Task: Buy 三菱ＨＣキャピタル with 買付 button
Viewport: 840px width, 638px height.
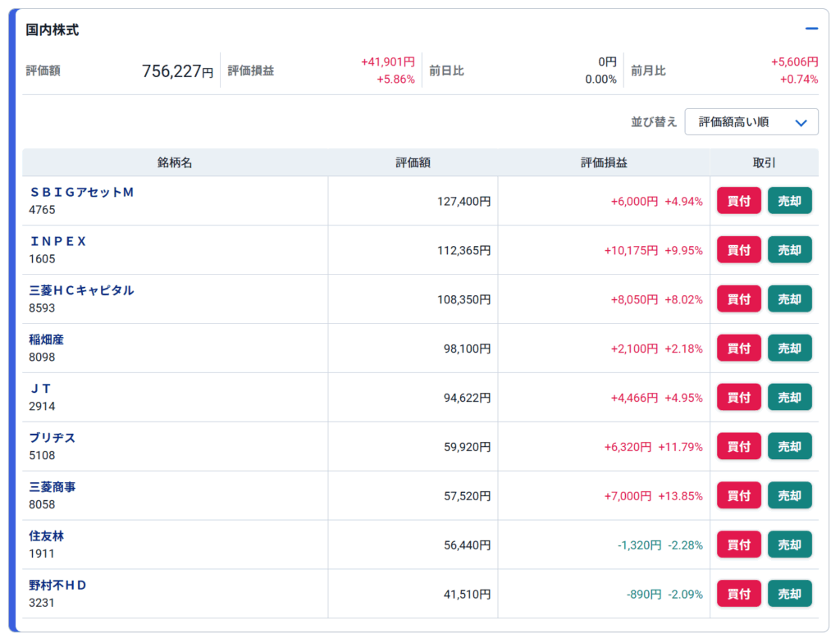Action: (x=739, y=299)
